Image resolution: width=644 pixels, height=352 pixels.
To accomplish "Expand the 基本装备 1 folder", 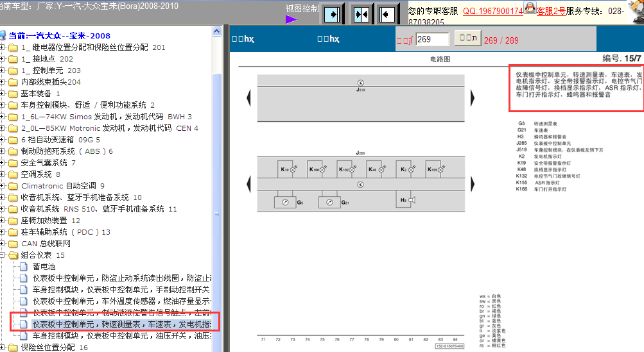I will [2, 94].
